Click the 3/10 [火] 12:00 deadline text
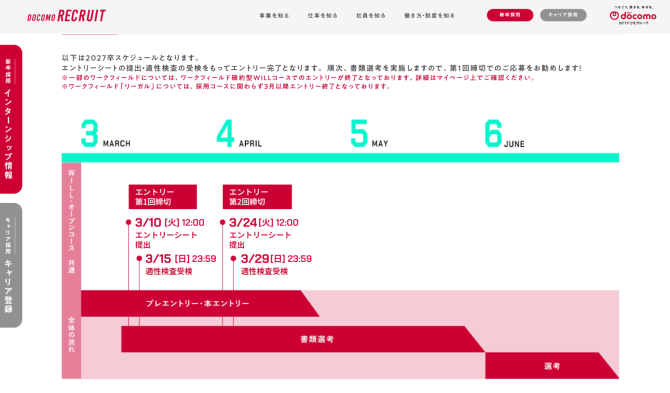The image size is (670, 393). [170, 223]
